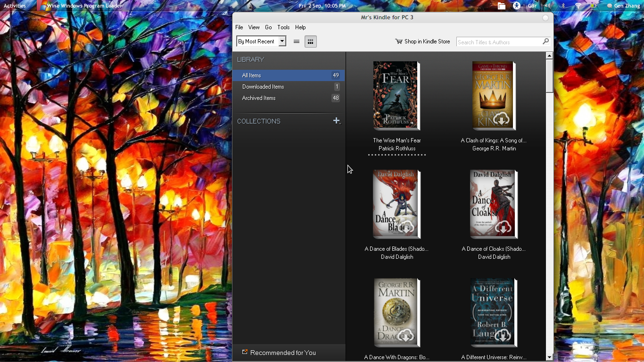Click A Dance of Blades title text
Viewport: 644px width, 362px height.
(396, 249)
